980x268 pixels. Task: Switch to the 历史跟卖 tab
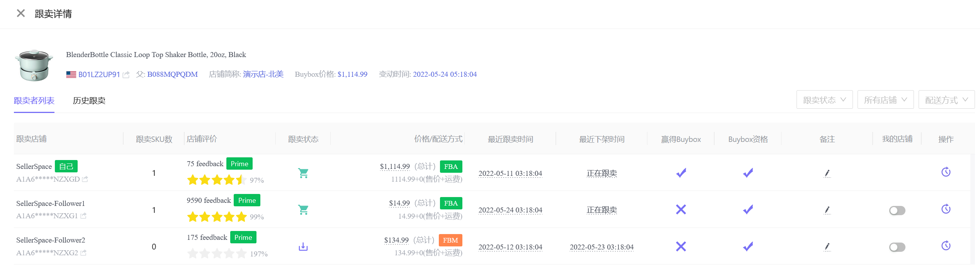89,101
